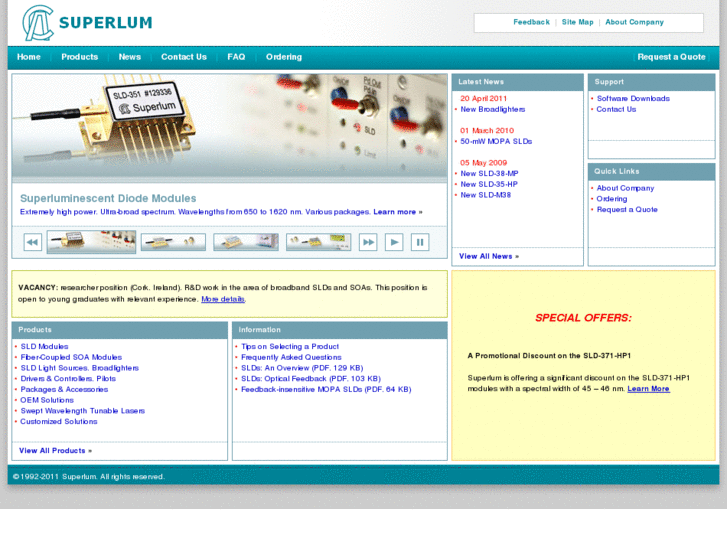
Task: Open Ordering in Quick Links
Action: (x=612, y=199)
